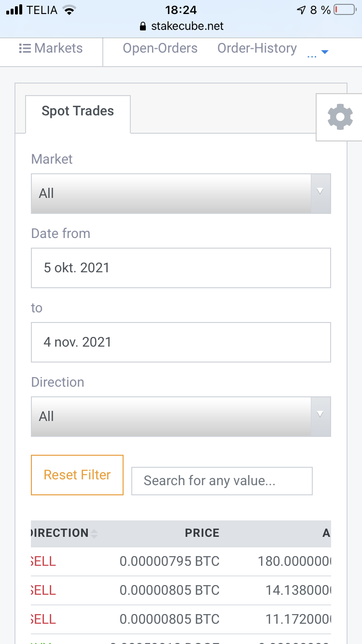Image resolution: width=362 pixels, height=644 pixels.
Task: Tap the location arrow status icon
Action: coord(301,10)
